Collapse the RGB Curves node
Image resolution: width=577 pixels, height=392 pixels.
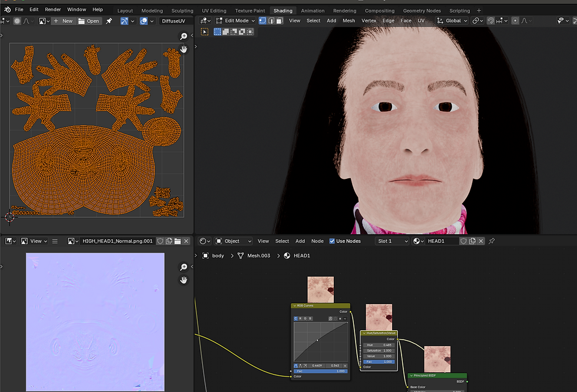[294, 305]
